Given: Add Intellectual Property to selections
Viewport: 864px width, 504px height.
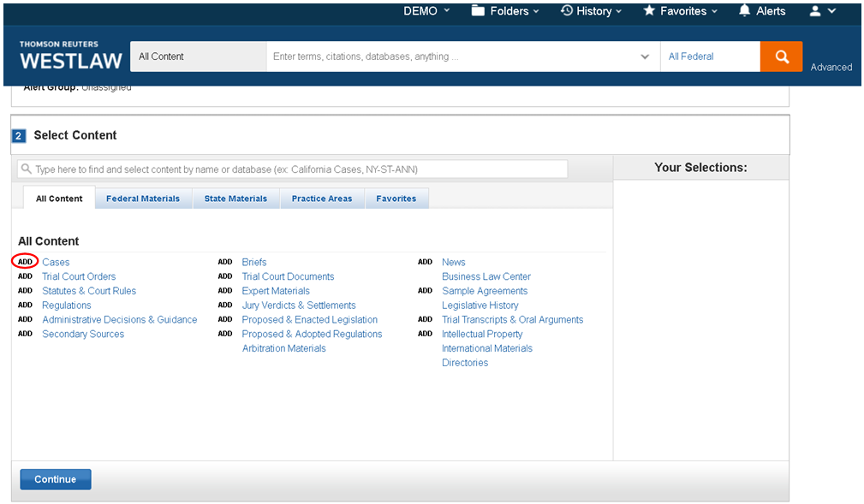Looking at the screenshot, I should [425, 333].
